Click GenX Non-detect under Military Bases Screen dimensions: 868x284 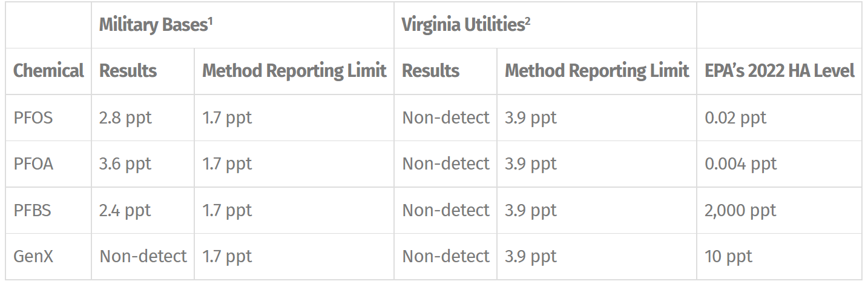[x=143, y=256]
